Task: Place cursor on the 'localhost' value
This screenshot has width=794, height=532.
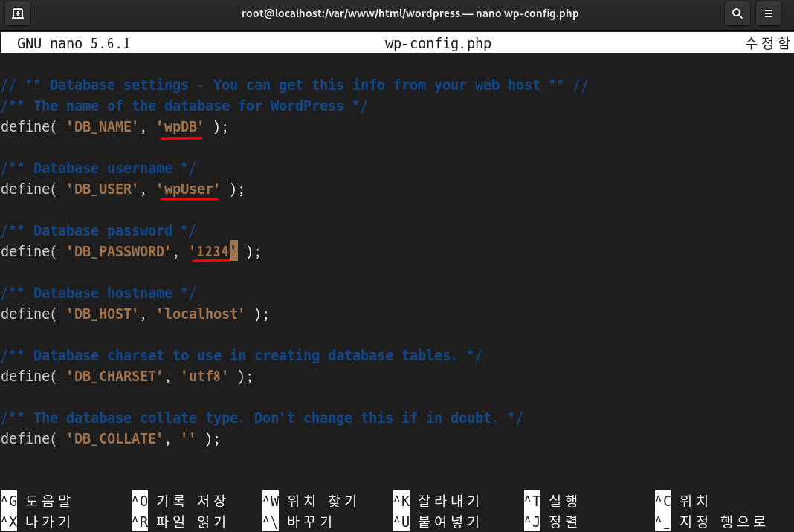Action: click(201, 314)
